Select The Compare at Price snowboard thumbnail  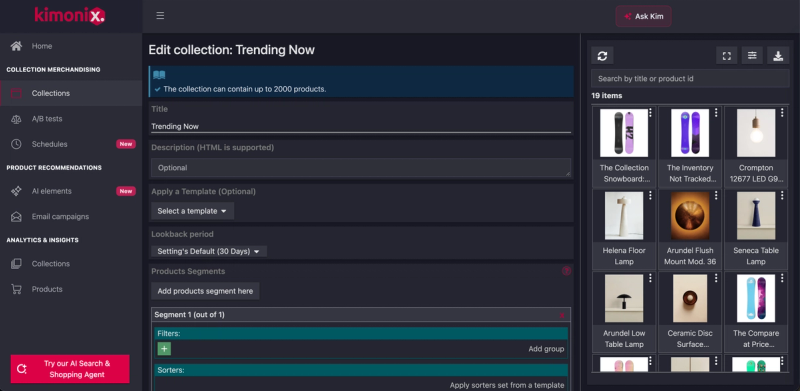click(x=756, y=298)
